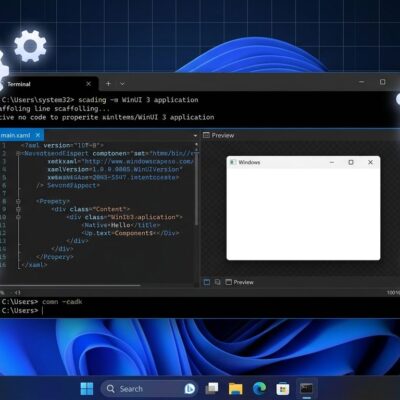
Task: Launch Microsoft Edge from the taskbar
Action: (259, 388)
